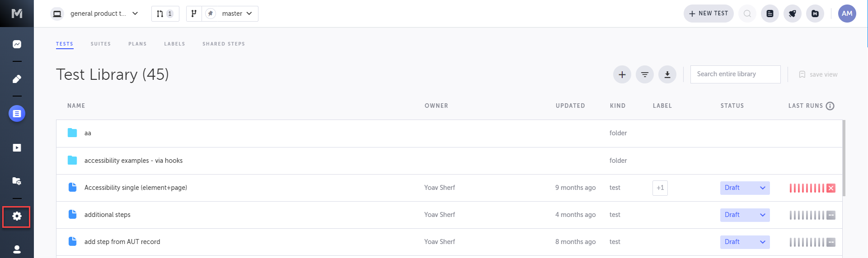Image resolution: width=868 pixels, height=258 pixels.
Task: Switch to the Suites tab
Action: (100, 44)
